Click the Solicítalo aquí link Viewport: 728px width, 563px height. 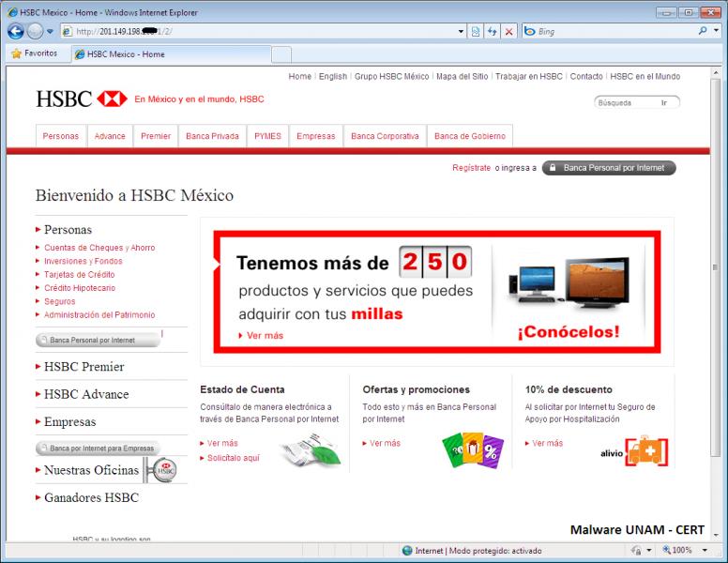coord(233,458)
